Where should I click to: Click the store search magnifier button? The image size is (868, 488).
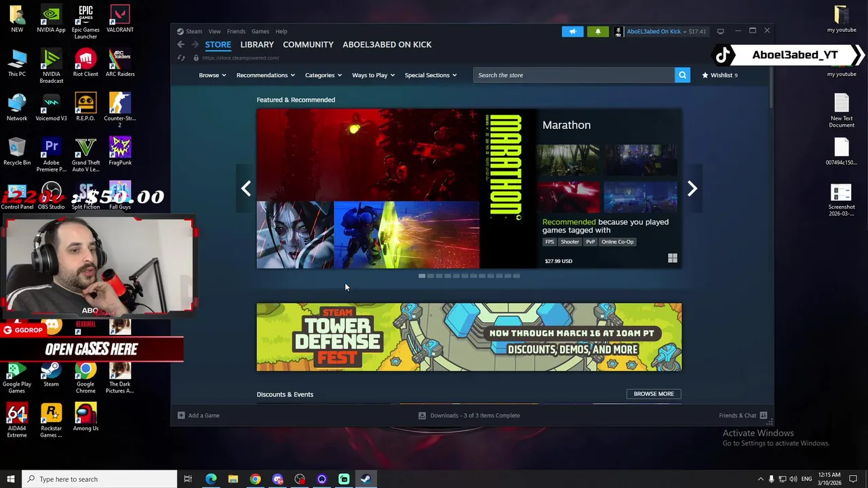pyautogui.click(x=682, y=75)
